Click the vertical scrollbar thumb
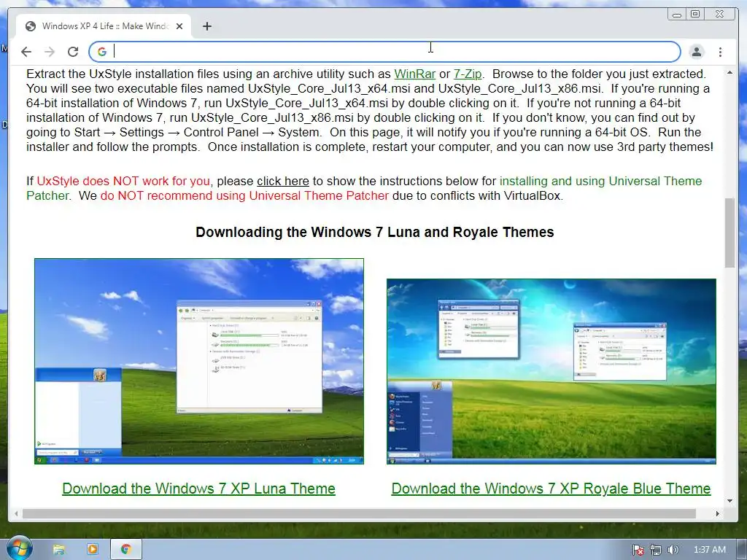Image resolution: width=747 pixels, height=560 pixels. (x=729, y=233)
